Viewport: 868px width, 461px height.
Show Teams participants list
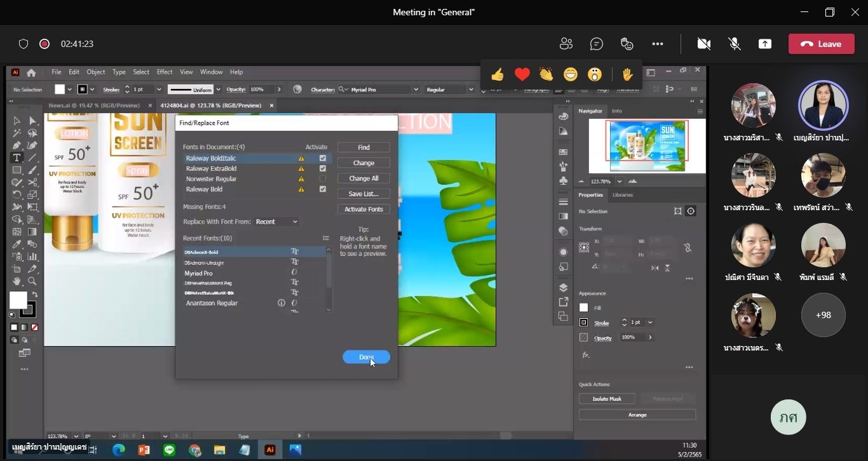pyautogui.click(x=566, y=44)
